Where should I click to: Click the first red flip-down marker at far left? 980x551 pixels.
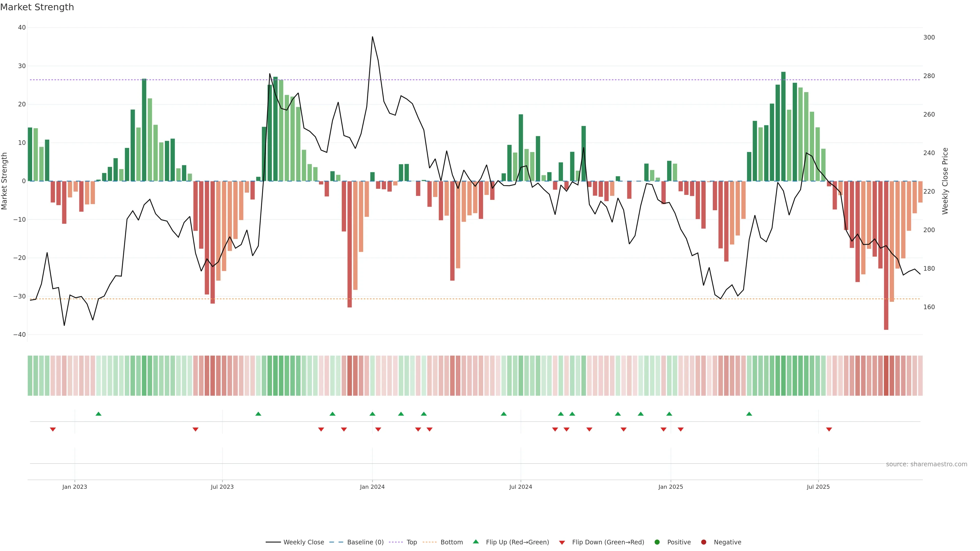[x=53, y=429]
